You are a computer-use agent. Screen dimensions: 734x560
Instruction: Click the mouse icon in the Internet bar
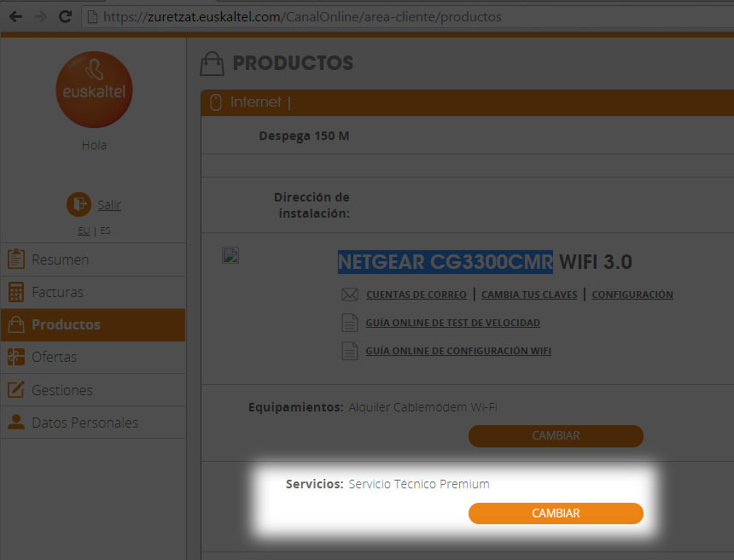(x=215, y=102)
